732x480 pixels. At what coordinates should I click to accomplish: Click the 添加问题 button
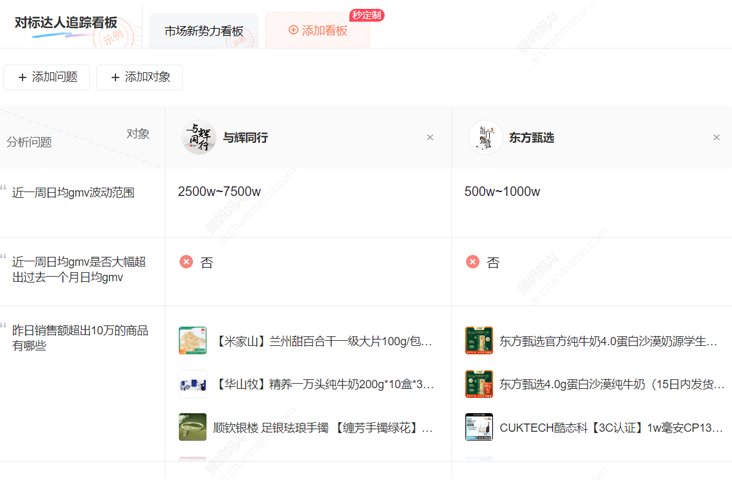(47, 77)
